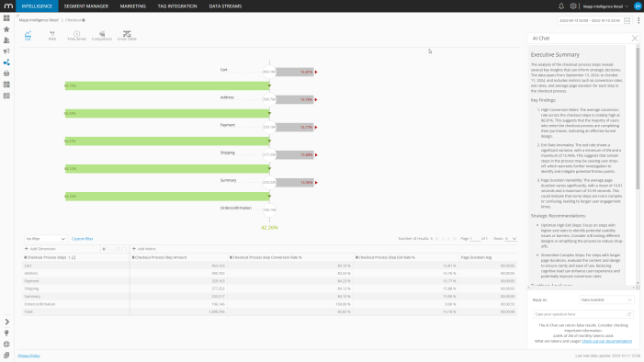Click the Shipping row in the table

point(269,288)
